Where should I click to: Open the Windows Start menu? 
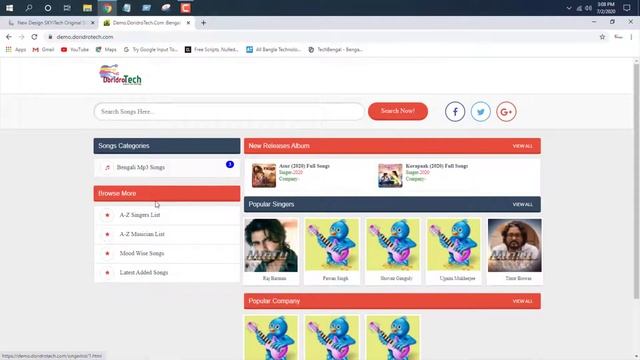click(9, 8)
